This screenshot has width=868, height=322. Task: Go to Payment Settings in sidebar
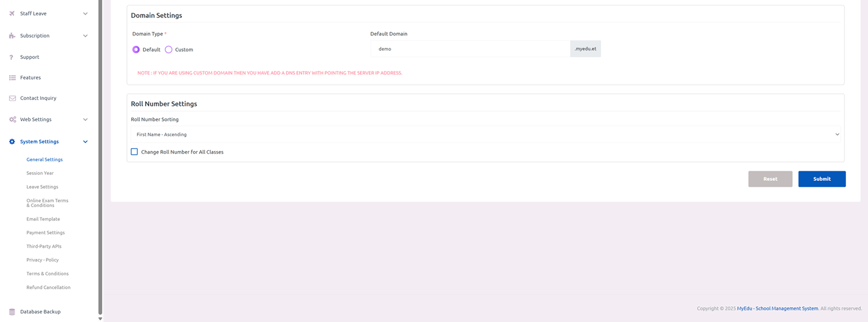pos(46,233)
